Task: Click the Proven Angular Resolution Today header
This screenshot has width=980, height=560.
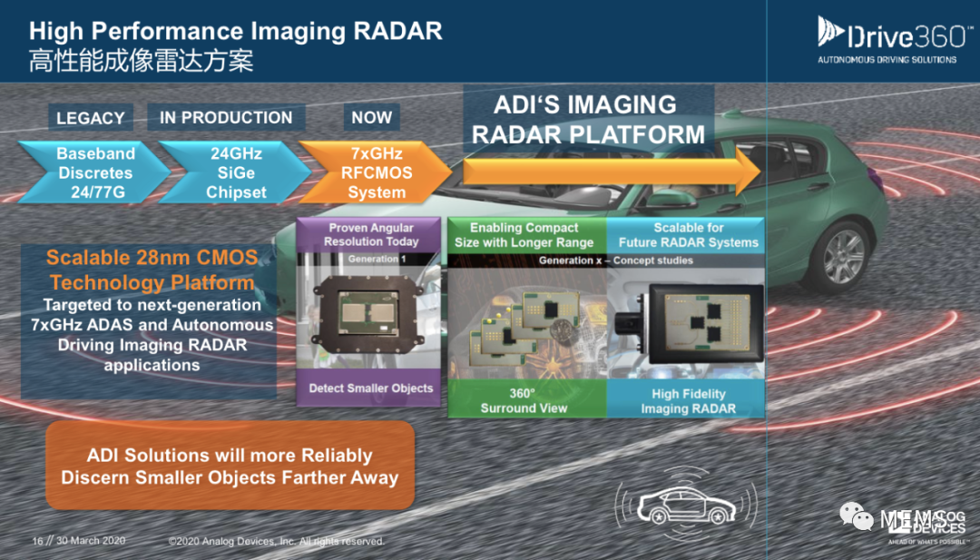Action: [x=370, y=234]
